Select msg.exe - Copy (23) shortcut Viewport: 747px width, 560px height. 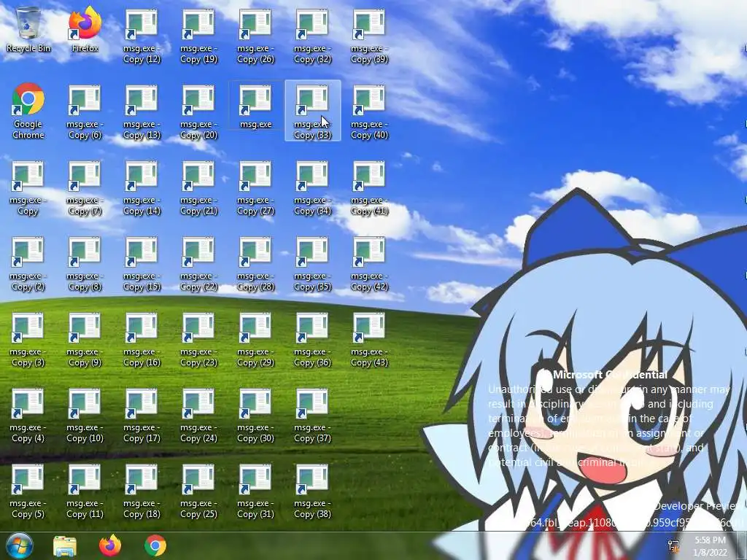pos(198,339)
